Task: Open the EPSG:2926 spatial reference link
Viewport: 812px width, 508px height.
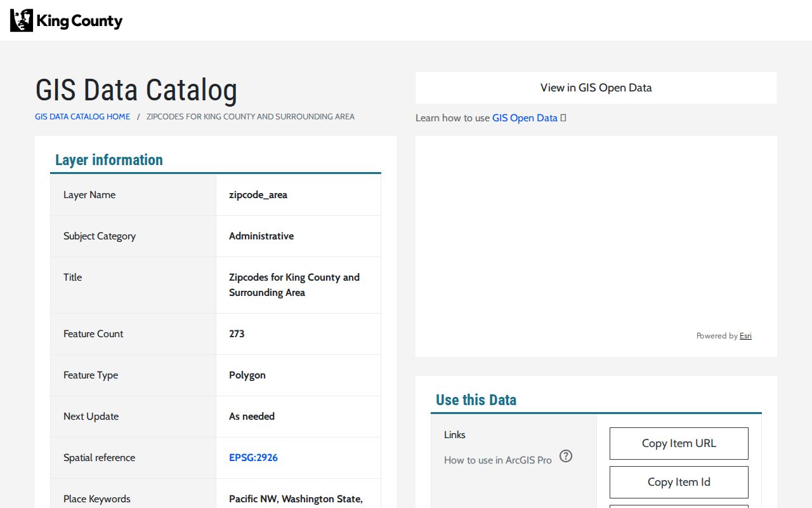Action: pos(253,458)
